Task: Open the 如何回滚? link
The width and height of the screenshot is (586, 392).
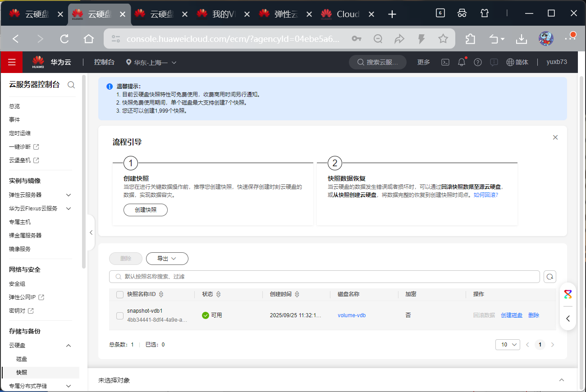Action: (485, 195)
